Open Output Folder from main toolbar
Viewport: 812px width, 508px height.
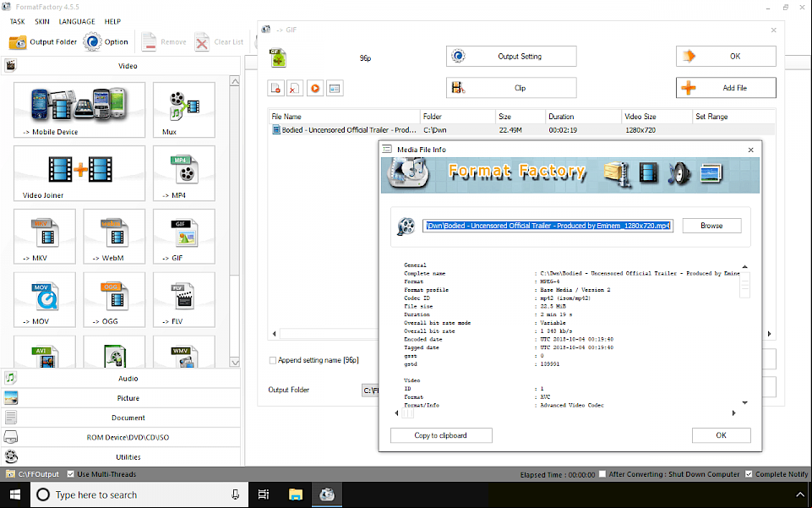point(43,42)
